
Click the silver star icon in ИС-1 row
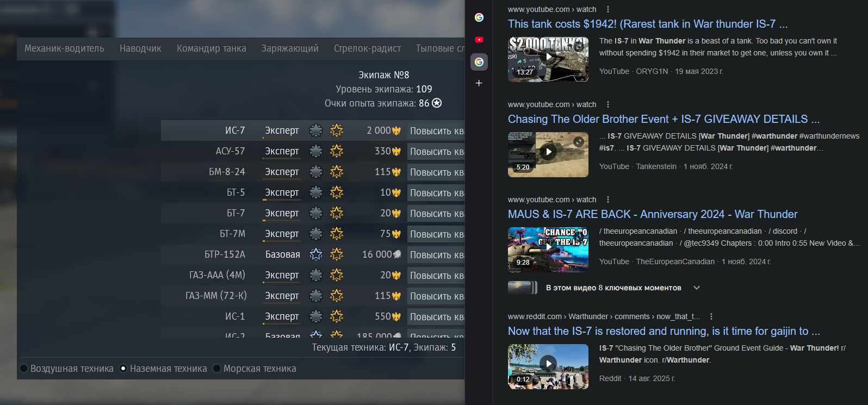point(316,316)
